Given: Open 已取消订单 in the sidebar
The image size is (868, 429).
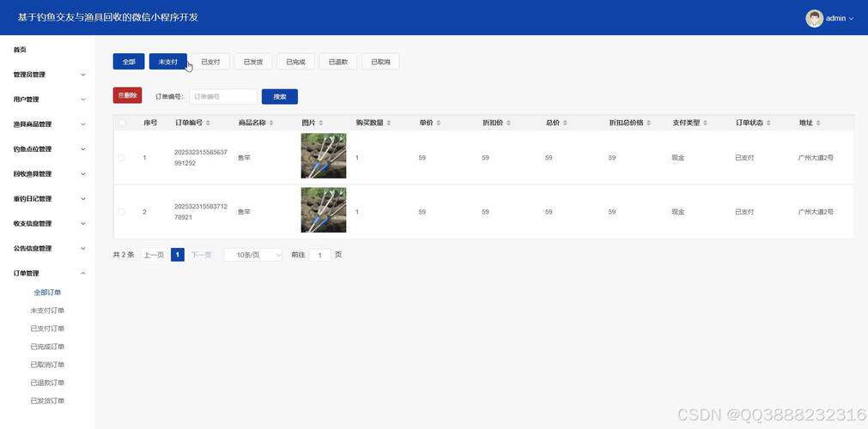Looking at the screenshot, I should pyautogui.click(x=47, y=365).
